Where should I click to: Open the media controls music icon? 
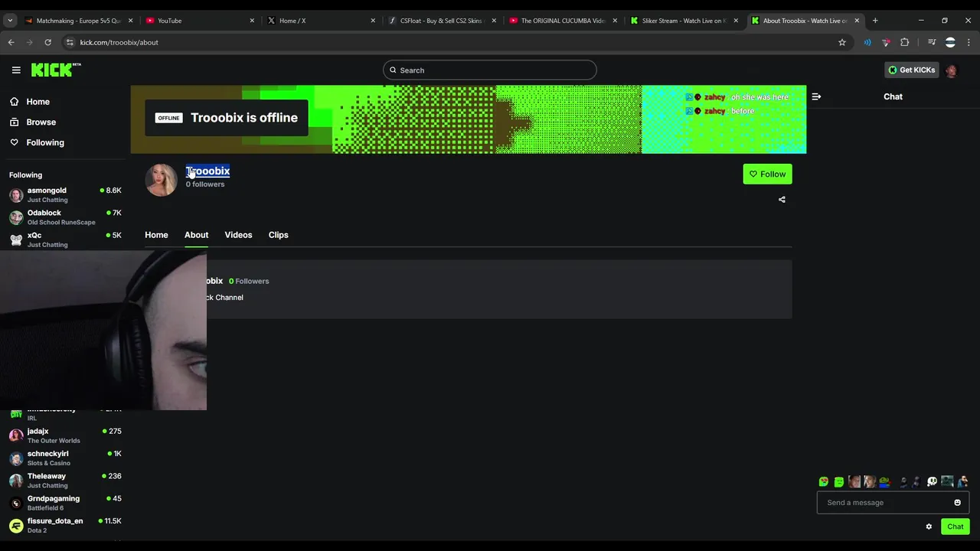[x=931, y=42]
